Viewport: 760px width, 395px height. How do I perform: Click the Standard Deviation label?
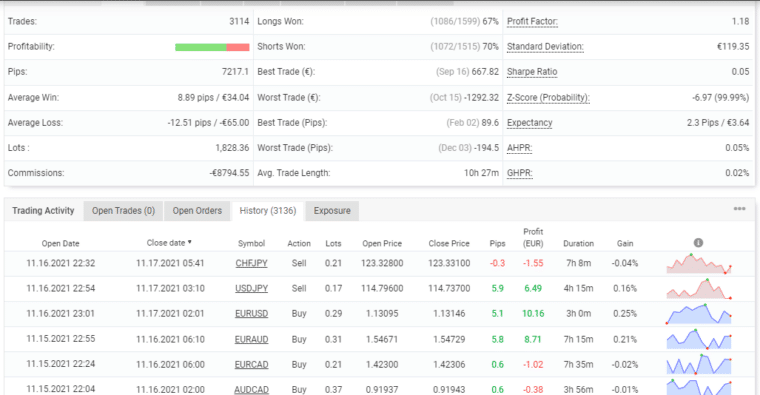[x=545, y=47]
